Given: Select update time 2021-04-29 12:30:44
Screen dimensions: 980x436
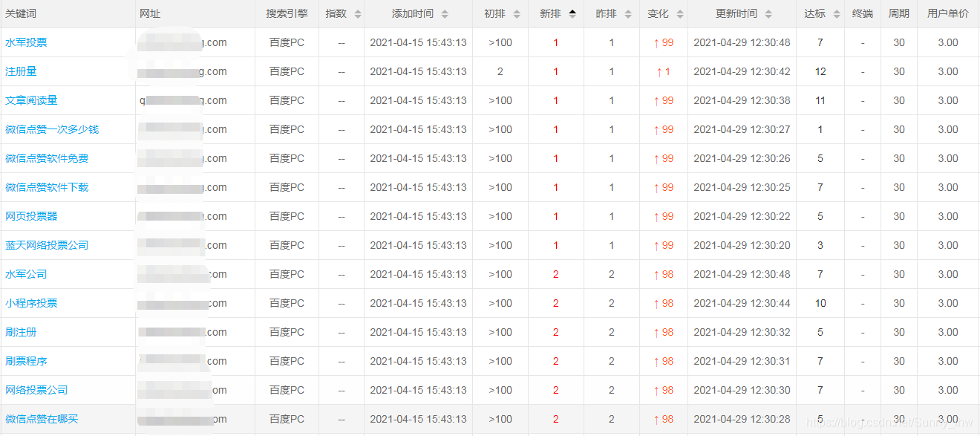Looking at the screenshot, I should pos(742,303).
